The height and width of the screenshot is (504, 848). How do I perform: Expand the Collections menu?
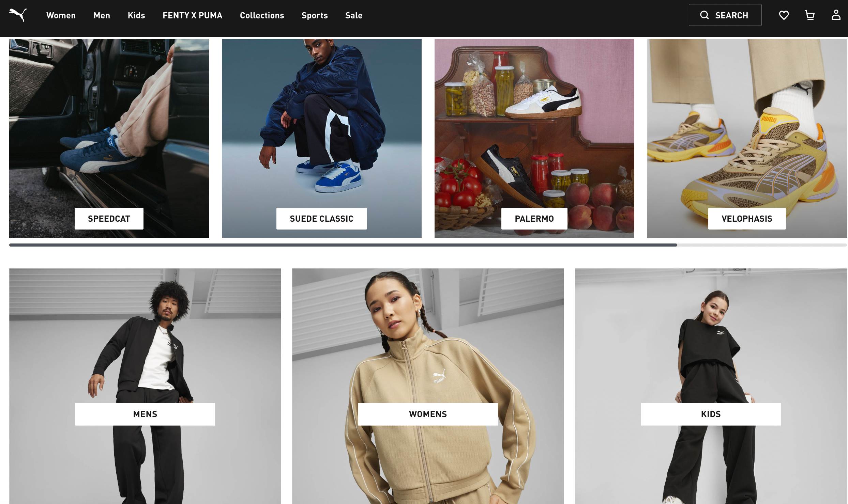pos(262,15)
